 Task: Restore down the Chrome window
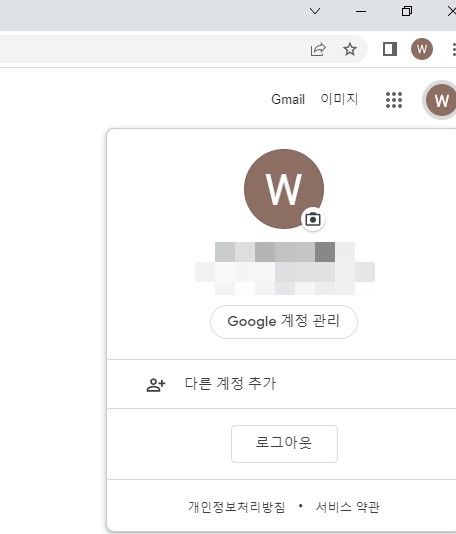pos(407,11)
